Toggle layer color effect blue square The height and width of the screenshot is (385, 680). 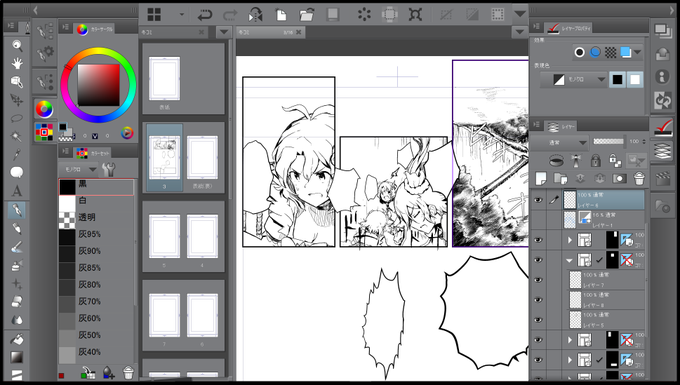pyautogui.click(x=625, y=52)
